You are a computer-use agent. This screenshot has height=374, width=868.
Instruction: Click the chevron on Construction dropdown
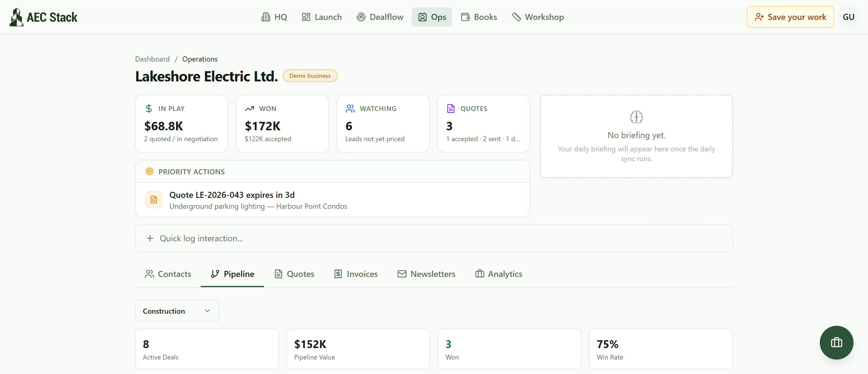tap(207, 311)
